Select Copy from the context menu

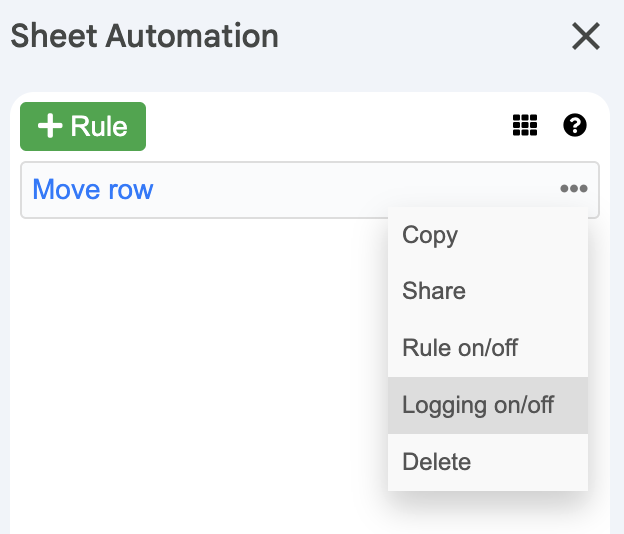430,235
